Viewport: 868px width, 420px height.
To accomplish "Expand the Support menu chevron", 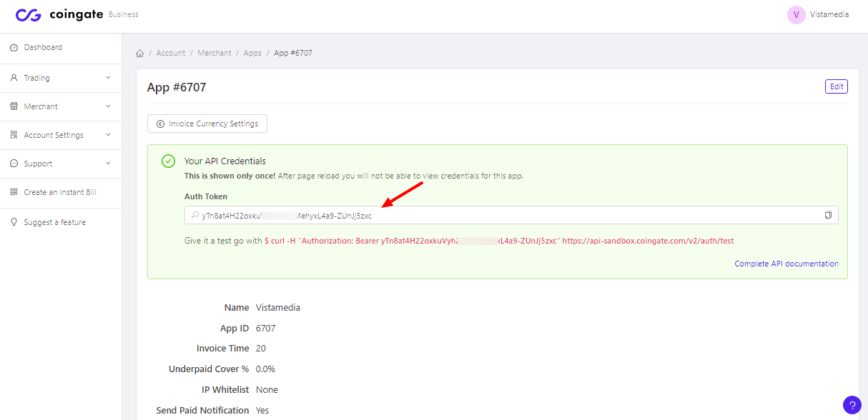I will [x=109, y=164].
